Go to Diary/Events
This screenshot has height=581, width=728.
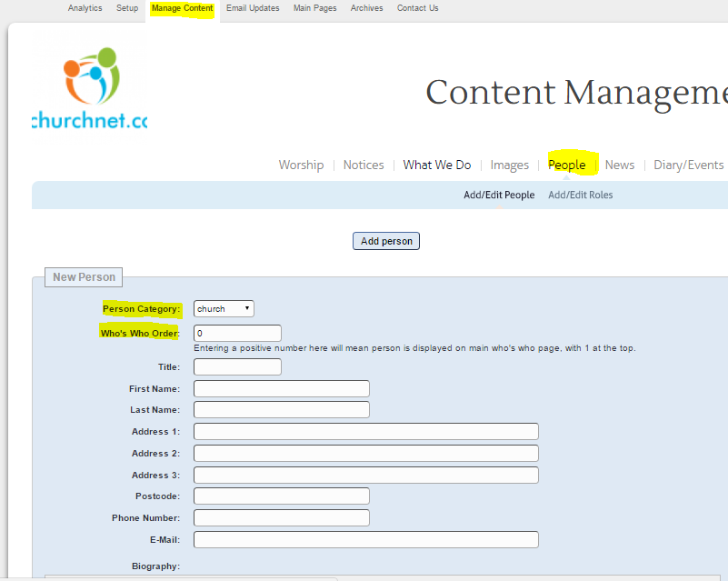689,165
